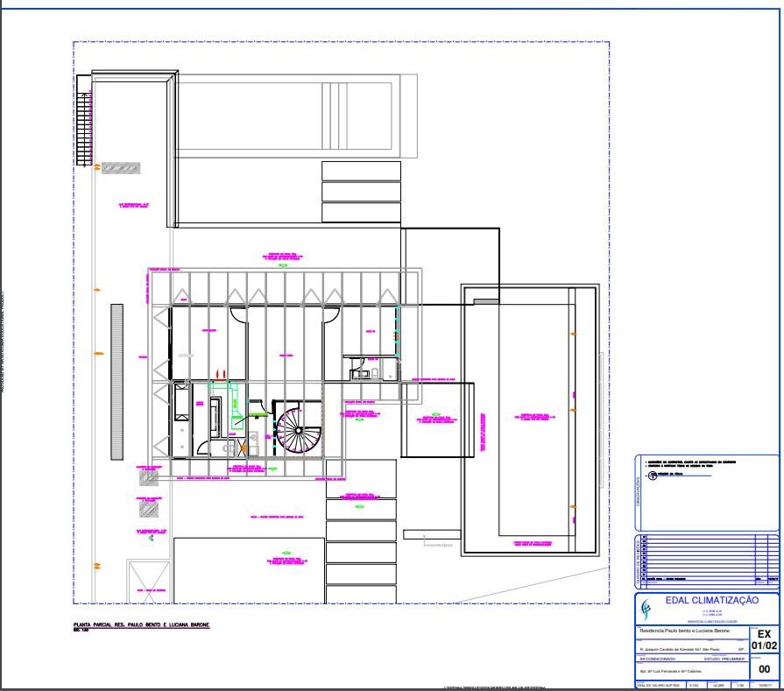
Task: Click the 00 revision number cell
Action: click(x=764, y=669)
